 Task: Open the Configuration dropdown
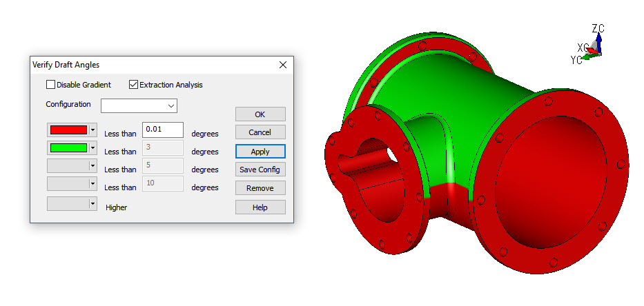coord(139,105)
